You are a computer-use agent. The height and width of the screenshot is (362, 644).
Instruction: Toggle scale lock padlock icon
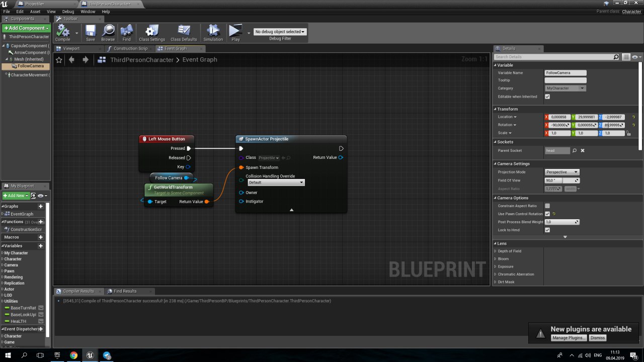(x=628, y=133)
